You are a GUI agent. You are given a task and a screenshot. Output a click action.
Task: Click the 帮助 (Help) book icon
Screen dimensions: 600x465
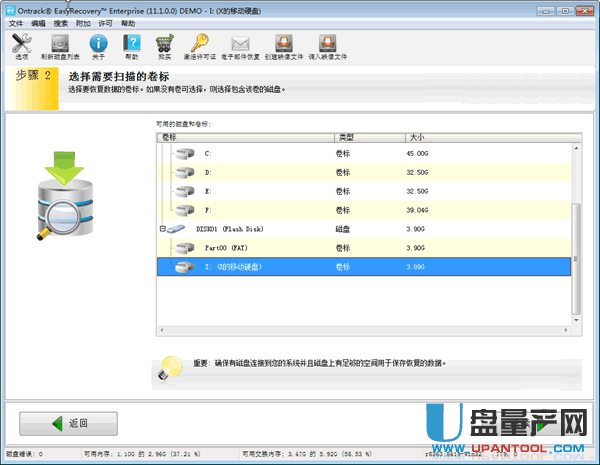pos(131,45)
